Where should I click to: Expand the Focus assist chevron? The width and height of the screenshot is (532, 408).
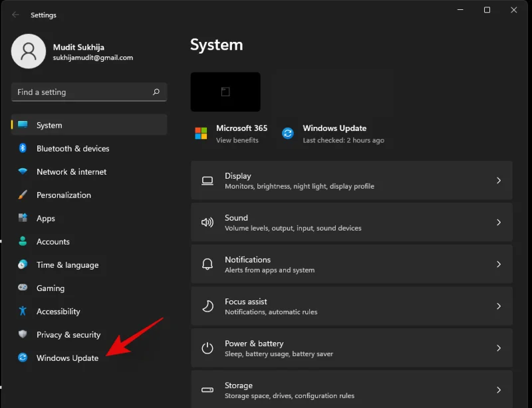tap(498, 306)
